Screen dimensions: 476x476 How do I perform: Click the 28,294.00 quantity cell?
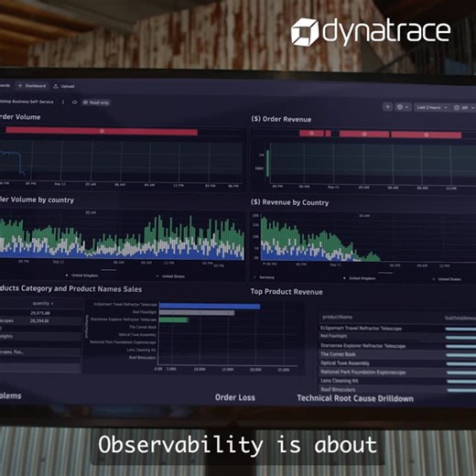pos(39,320)
